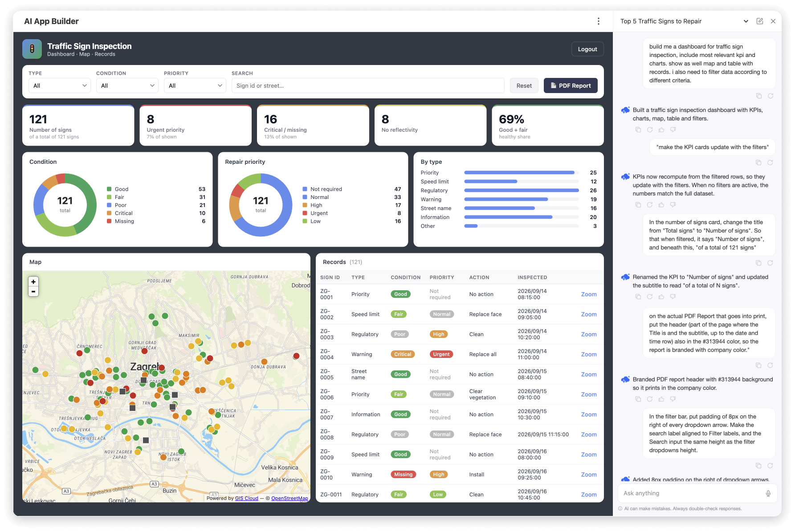Viewport: 795px width, 532px height.
Task: Click the Regulatory bar in By type chart
Action: (522, 191)
